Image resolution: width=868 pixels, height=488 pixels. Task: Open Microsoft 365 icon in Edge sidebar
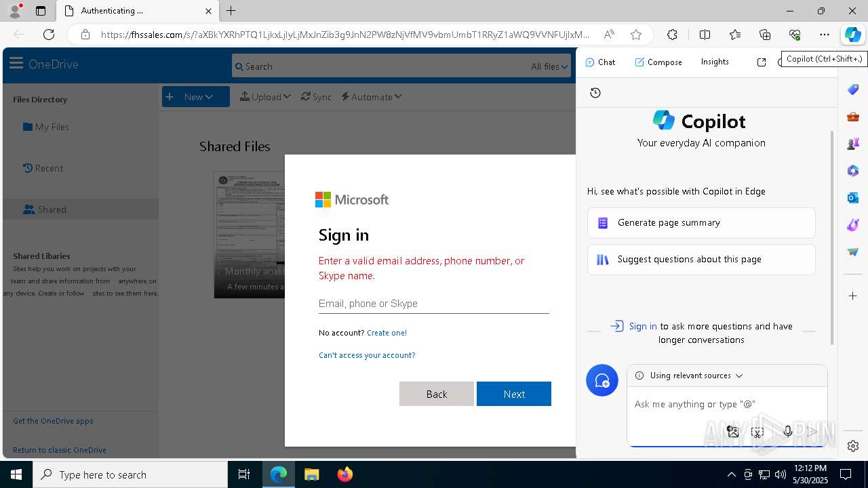[x=853, y=171]
